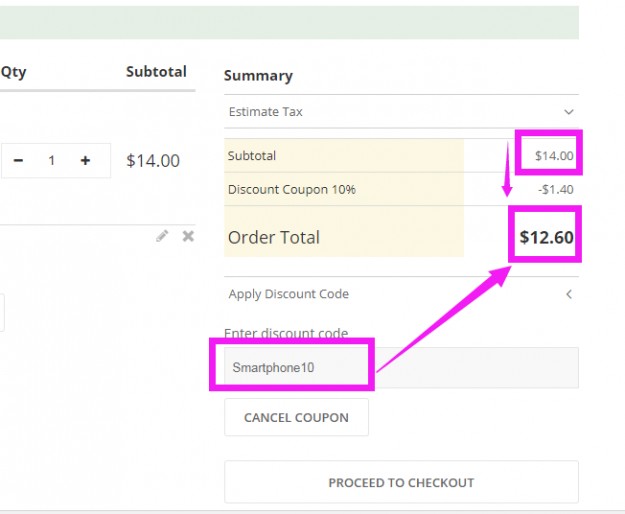This screenshot has height=514, width=625.
Task: Click the Subtotal column header
Action: [x=156, y=72]
